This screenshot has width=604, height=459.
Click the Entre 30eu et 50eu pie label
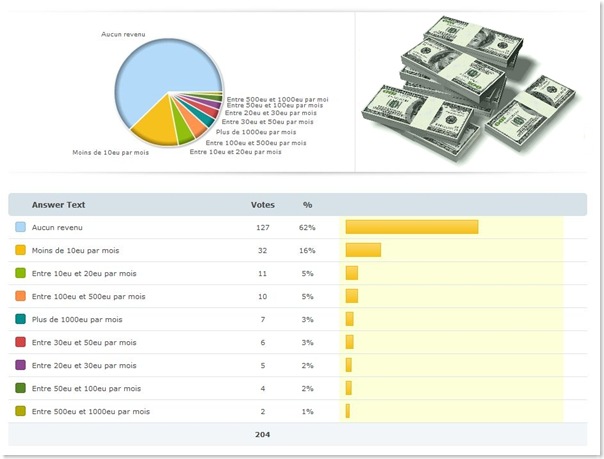click(268, 122)
